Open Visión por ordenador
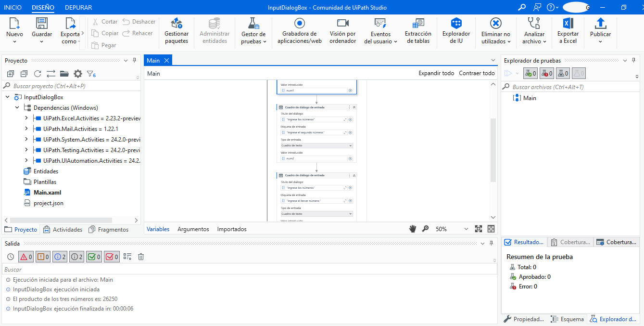The height and width of the screenshot is (326, 644). click(342, 31)
